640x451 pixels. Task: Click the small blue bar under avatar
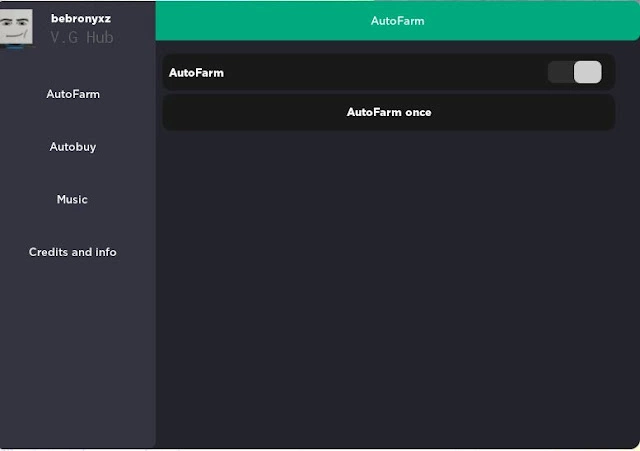(16, 47)
